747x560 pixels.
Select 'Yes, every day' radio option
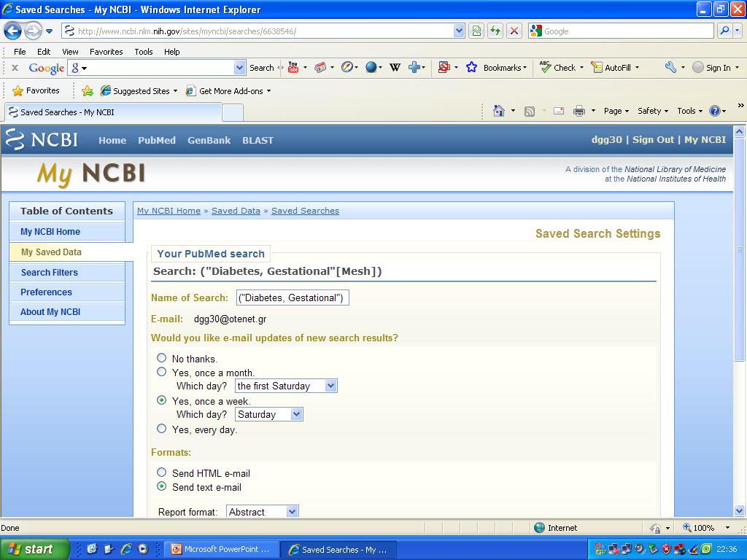[162, 429]
